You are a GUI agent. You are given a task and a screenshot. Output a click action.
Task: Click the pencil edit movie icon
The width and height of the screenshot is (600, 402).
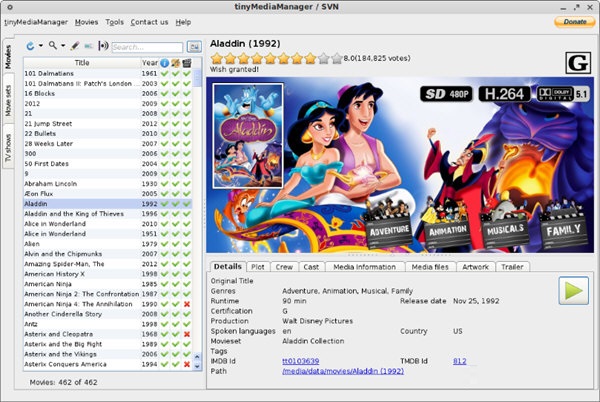(x=75, y=46)
